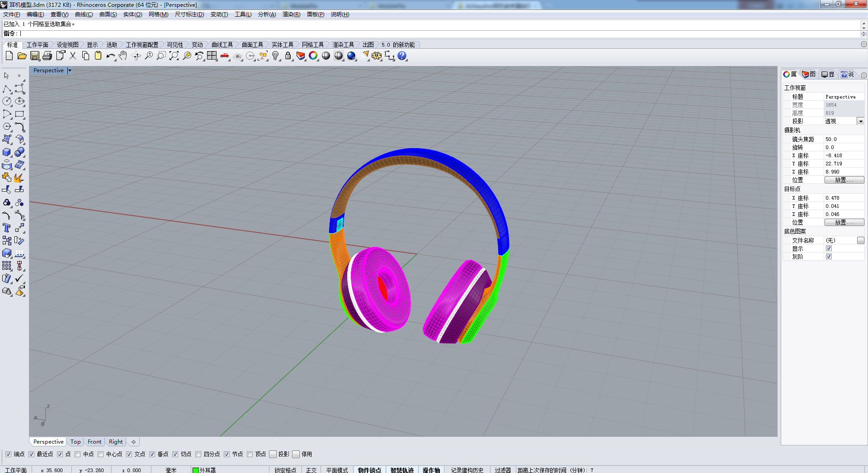Image resolution: width=868 pixels, height=473 pixels.
Task: Toggle 正交 in status bar
Action: tap(311, 470)
